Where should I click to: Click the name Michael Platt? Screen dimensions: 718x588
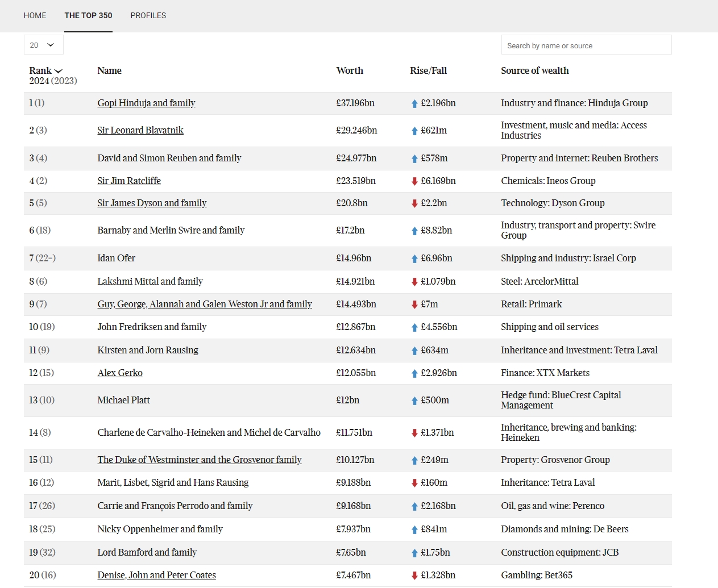click(x=123, y=400)
